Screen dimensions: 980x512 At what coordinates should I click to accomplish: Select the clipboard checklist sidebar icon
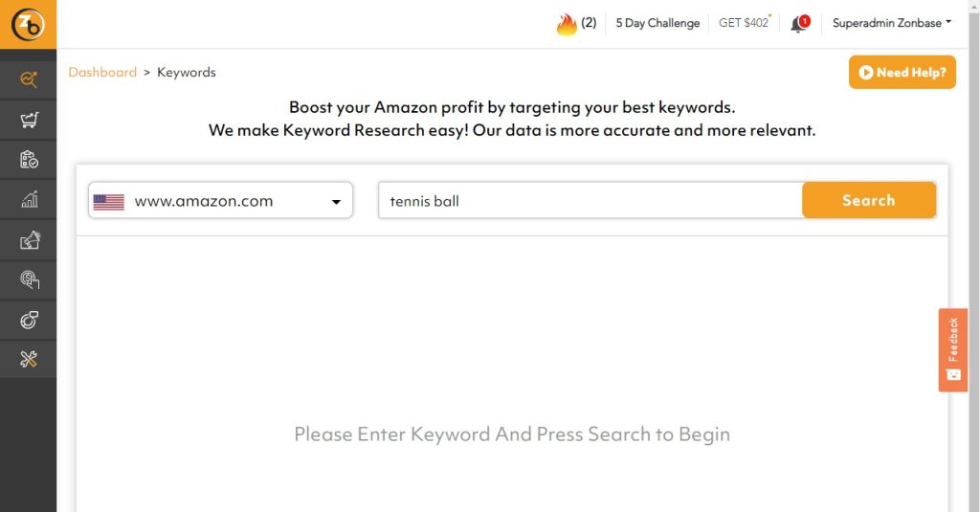pyautogui.click(x=29, y=160)
